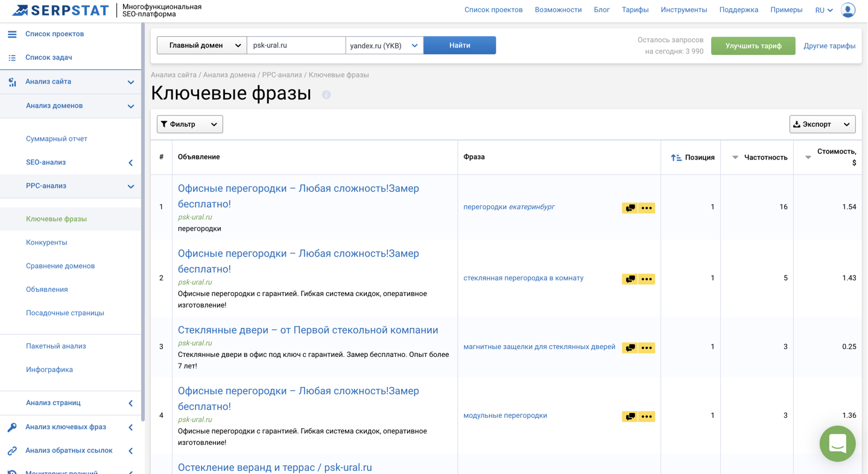The height and width of the screenshot is (474, 868).
Task: Click the Serpstat logo
Action: click(x=60, y=10)
